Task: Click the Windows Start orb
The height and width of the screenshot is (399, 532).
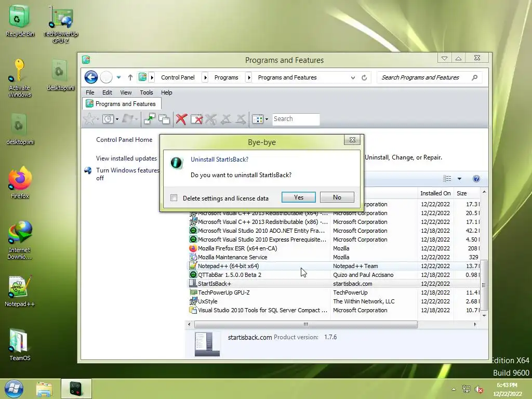Action: click(x=14, y=389)
